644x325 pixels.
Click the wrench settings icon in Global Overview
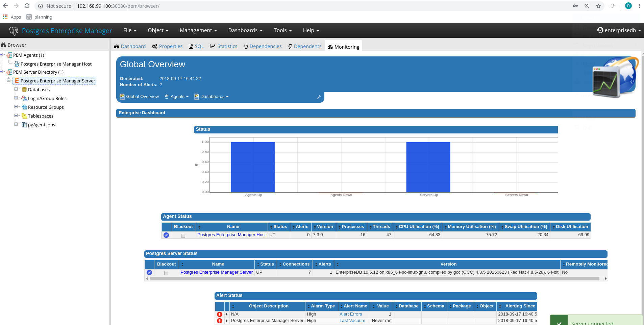tap(319, 97)
